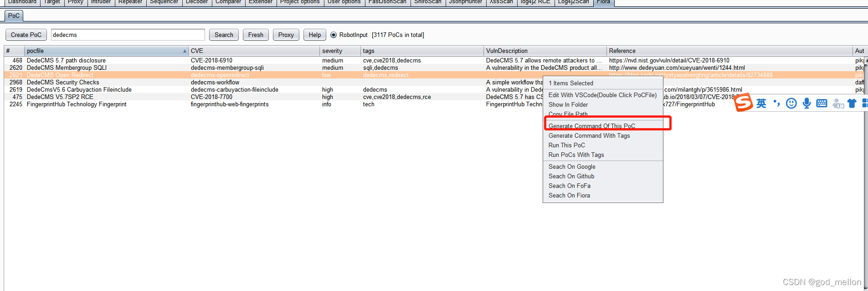Choose Seach On Github
The image size is (868, 291).
click(602, 176)
